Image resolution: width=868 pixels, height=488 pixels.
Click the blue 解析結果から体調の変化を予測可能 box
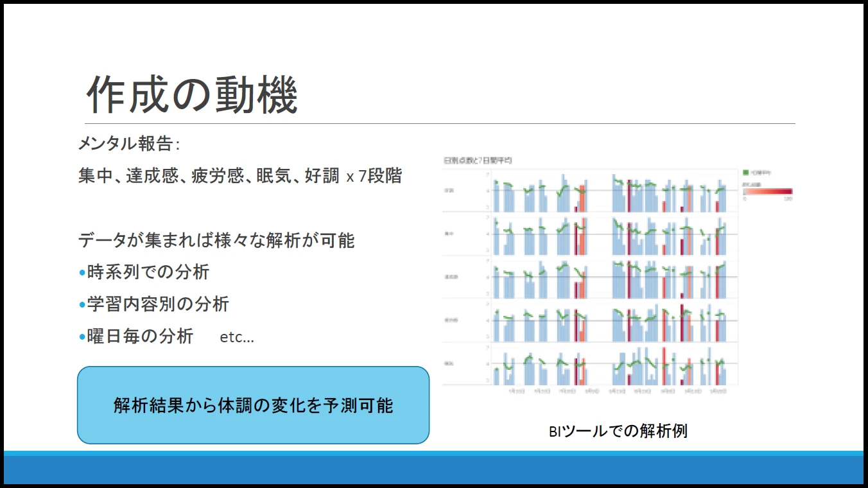pos(253,405)
